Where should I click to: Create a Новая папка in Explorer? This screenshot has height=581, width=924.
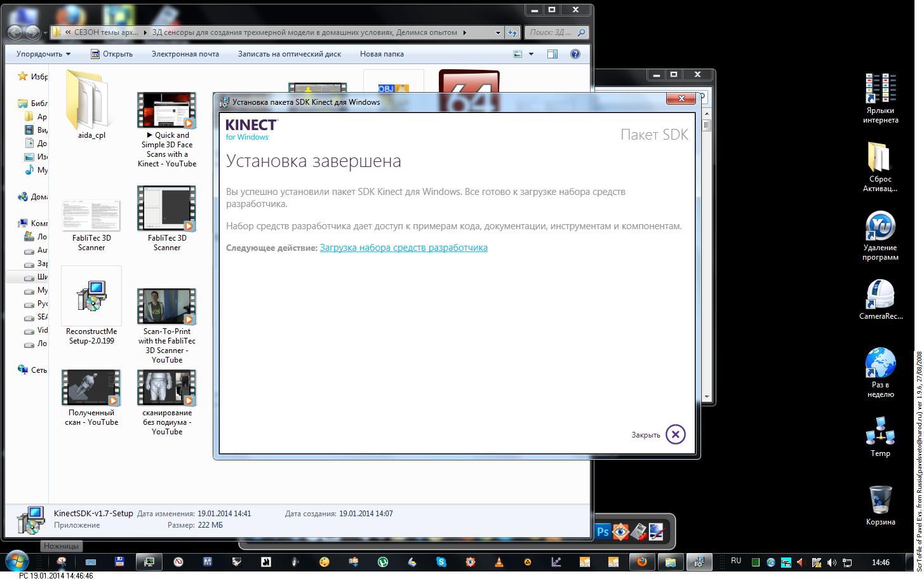(x=382, y=54)
